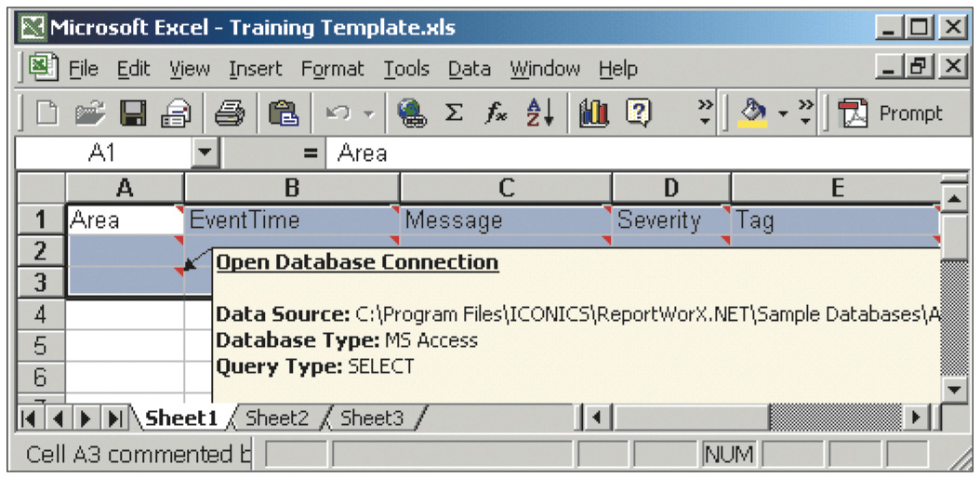Click vertical scrollbar down arrow
The image size is (980, 478).
[x=954, y=390]
